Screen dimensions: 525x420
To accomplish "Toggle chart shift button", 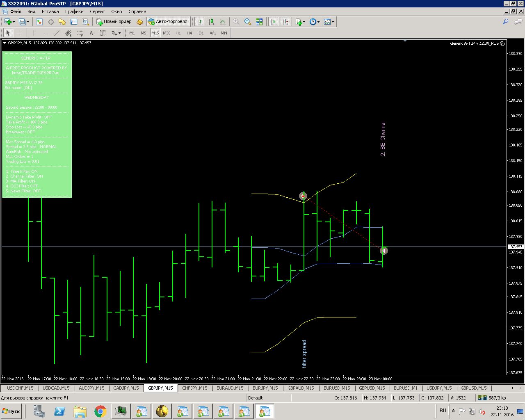I will click(285, 22).
